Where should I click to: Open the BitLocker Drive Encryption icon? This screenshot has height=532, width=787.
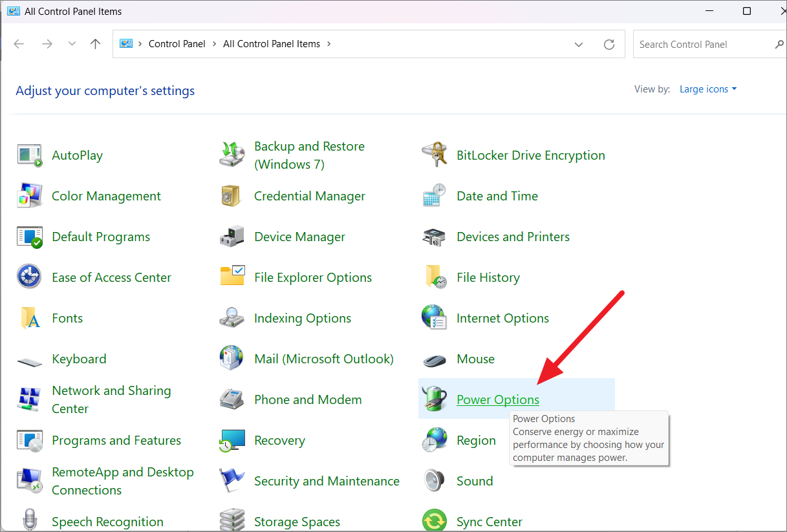pos(434,155)
